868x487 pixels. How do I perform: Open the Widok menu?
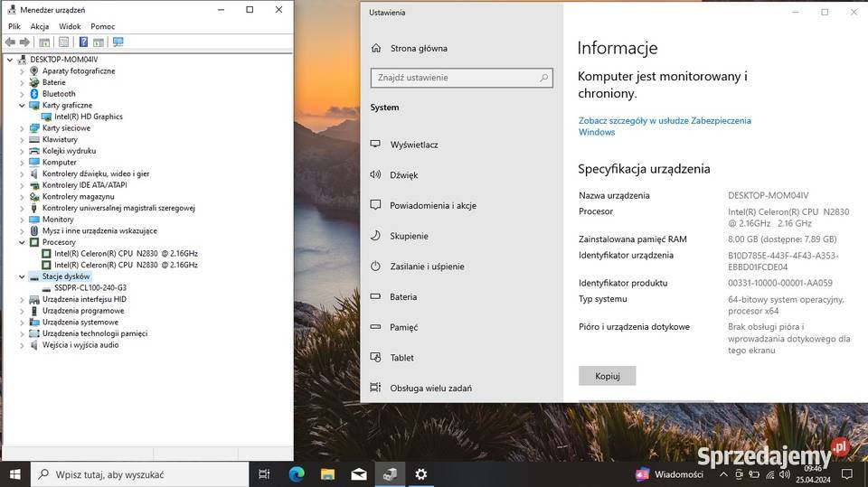(x=70, y=26)
